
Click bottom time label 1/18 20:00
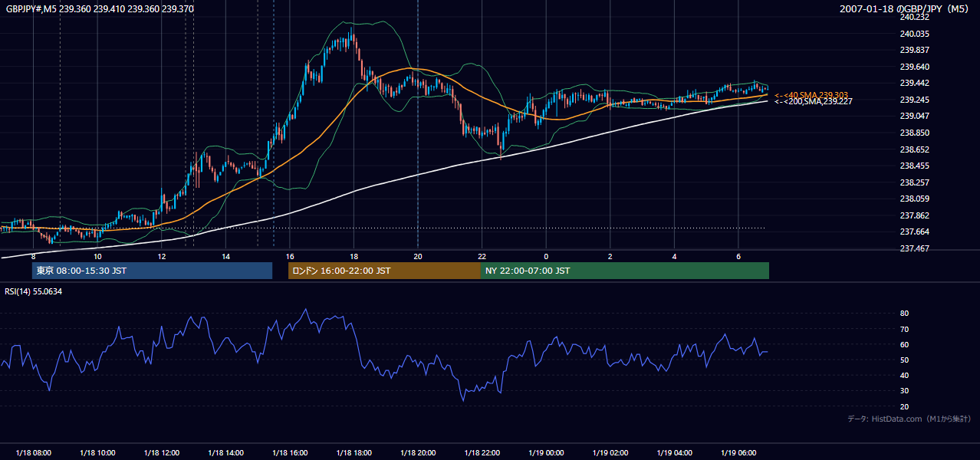coord(418,453)
